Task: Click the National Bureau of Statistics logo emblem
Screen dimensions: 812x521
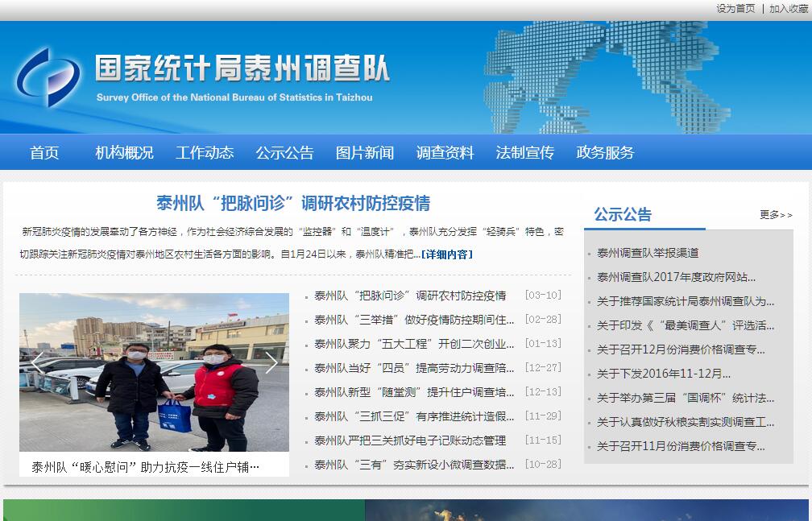Action: 48,77
